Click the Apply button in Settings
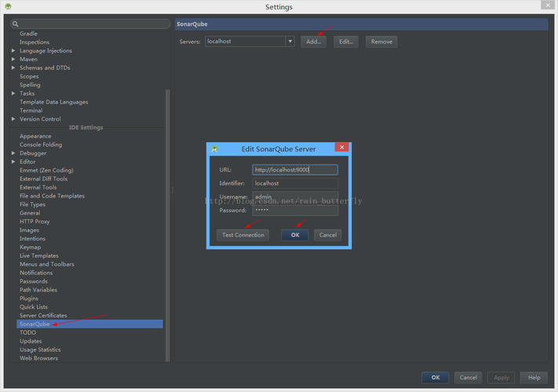558x392 pixels. coord(501,377)
